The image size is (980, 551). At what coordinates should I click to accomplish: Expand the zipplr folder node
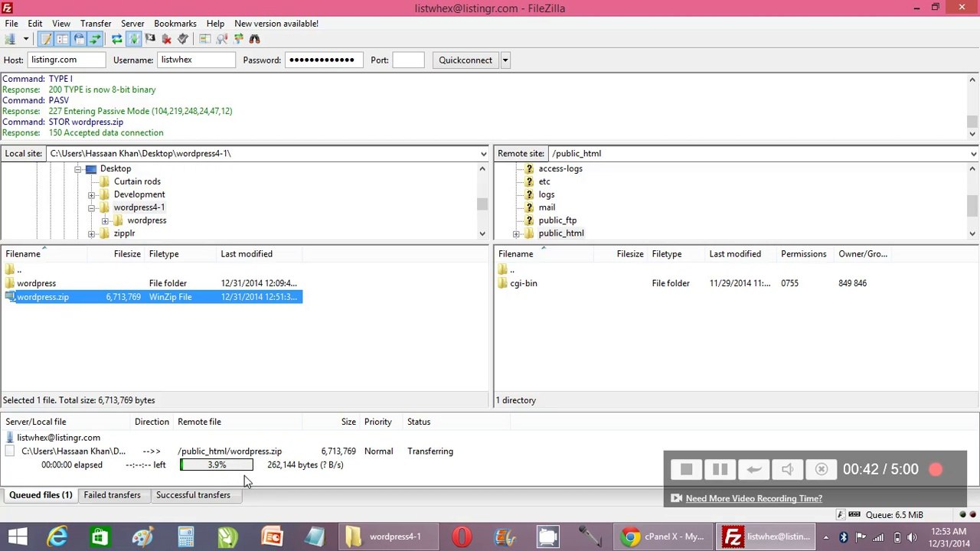92,233
